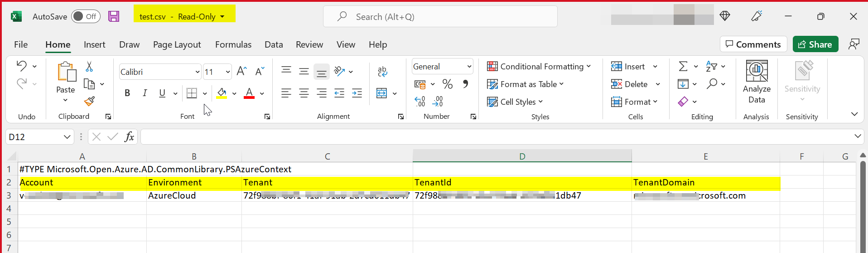The width and height of the screenshot is (868, 253).
Task: Click the green Share button
Action: click(x=815, y=44)
